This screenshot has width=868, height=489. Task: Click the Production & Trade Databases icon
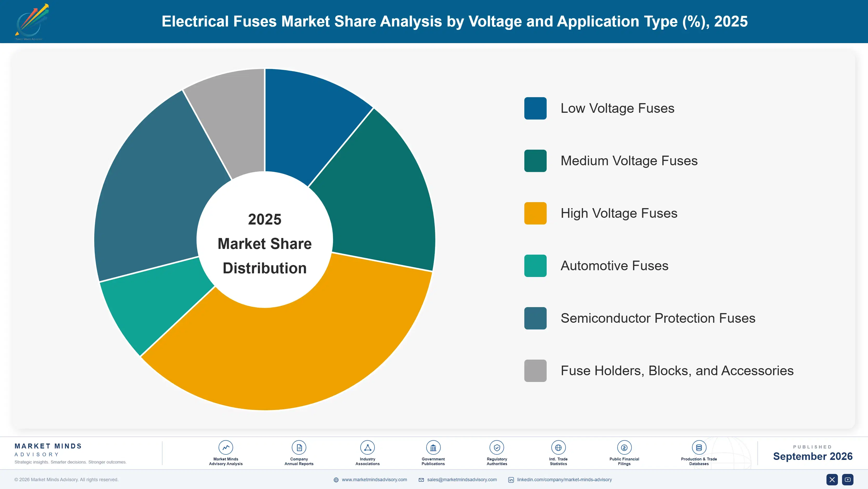point(699,447)
